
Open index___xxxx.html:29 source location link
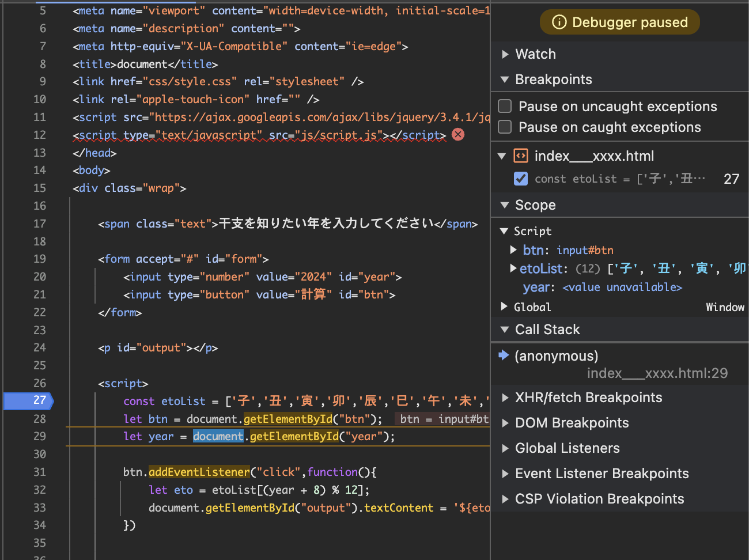pos(657,373)
